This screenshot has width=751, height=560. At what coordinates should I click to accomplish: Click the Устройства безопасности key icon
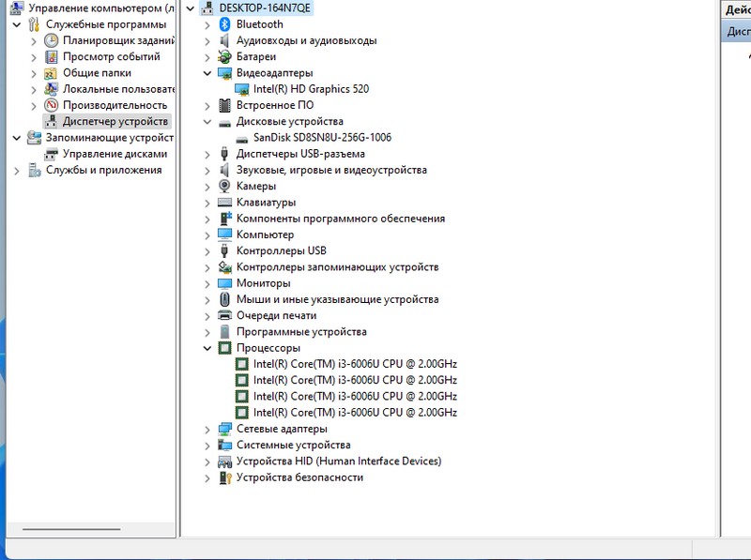click(224, 477)
